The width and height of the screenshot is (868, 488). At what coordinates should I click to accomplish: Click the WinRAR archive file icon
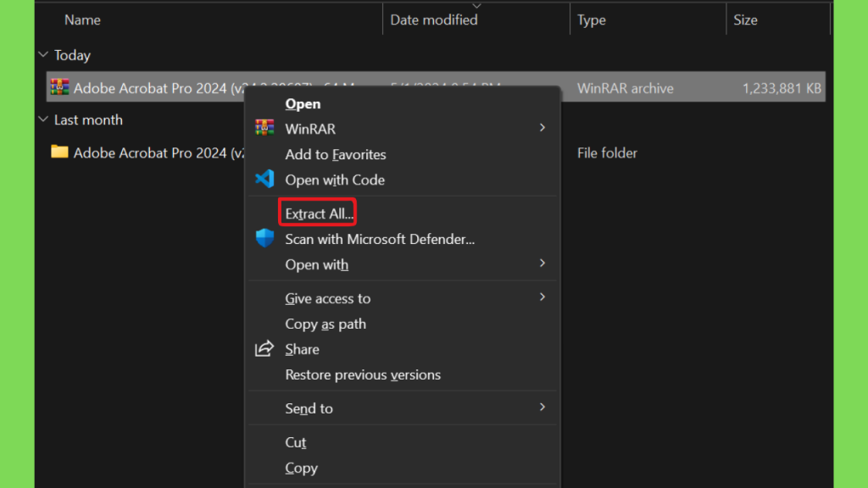point(59,87)
